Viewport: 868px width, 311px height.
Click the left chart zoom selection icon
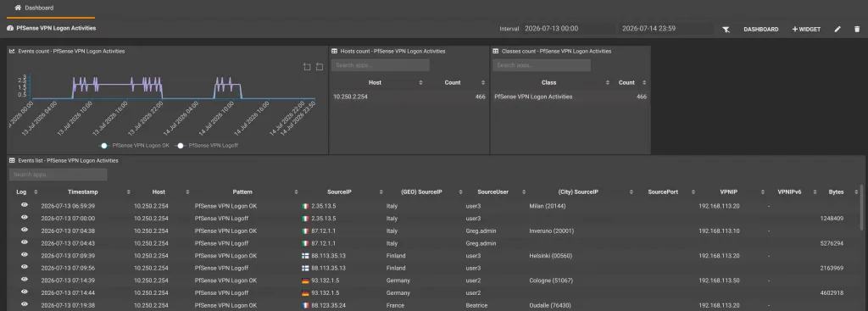pyautogui.click(x=307, y=67)
